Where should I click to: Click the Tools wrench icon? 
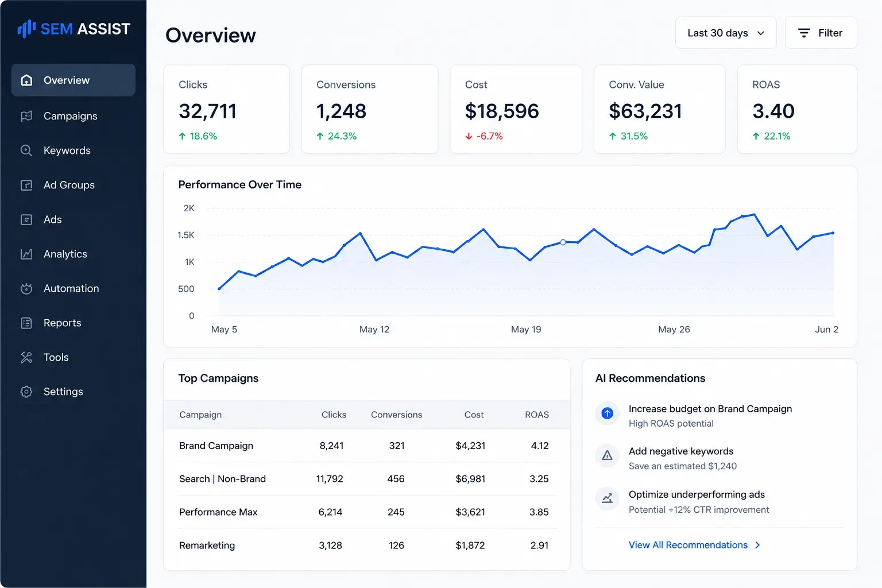tap(26, 357)
